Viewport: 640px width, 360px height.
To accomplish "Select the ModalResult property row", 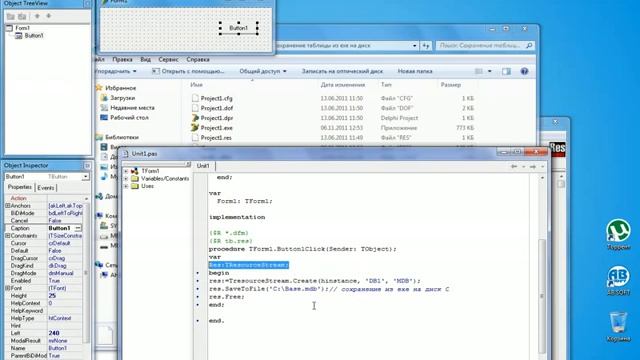I will [x=44, y=341].
